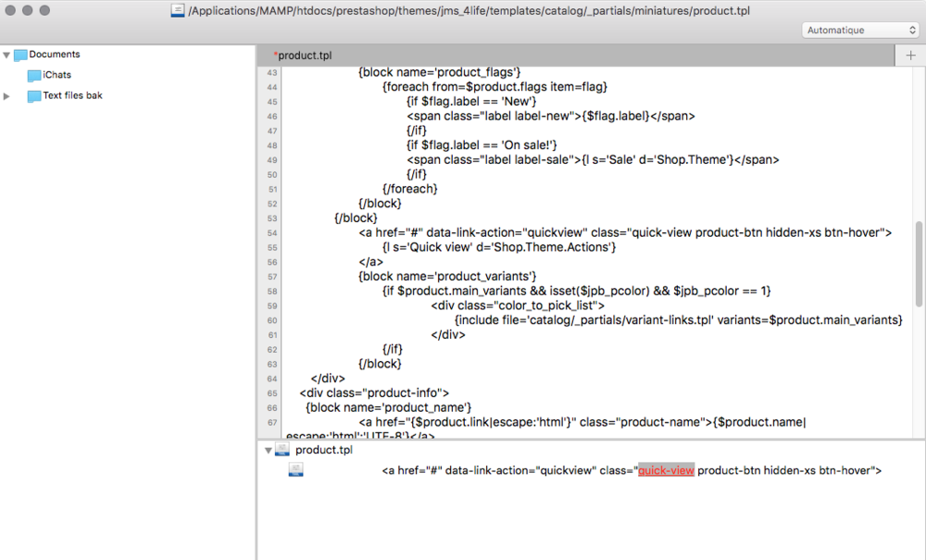Click the data-link-action quickview anchor line in editor
Screen dimensions: 926x560
625,232
